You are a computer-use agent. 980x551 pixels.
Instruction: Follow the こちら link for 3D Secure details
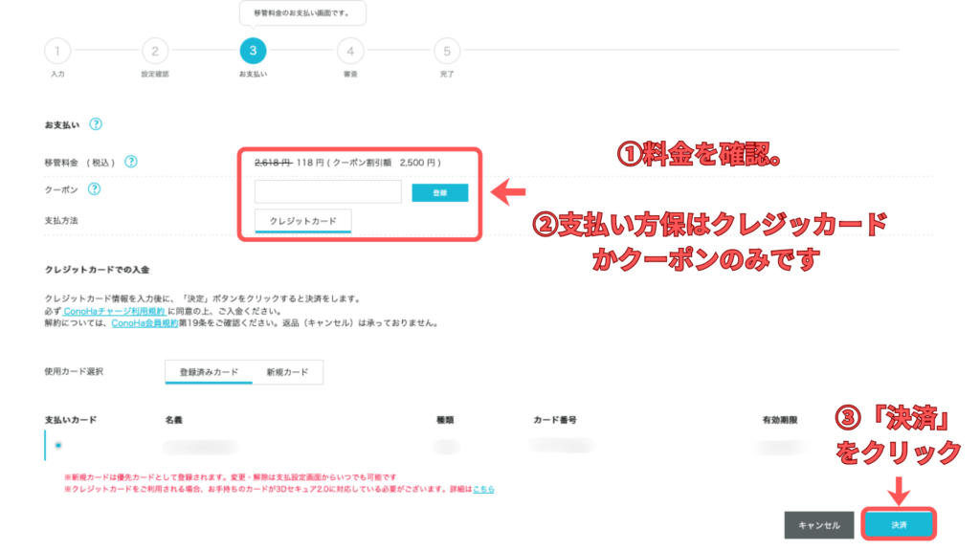484,489
